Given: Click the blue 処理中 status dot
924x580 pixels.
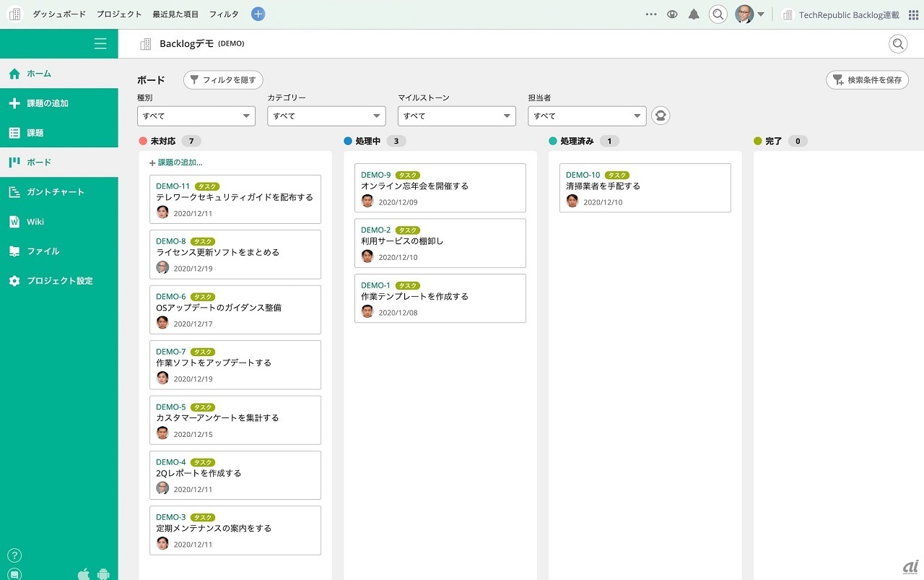Looking at the screenshot, I should [348, 142].
